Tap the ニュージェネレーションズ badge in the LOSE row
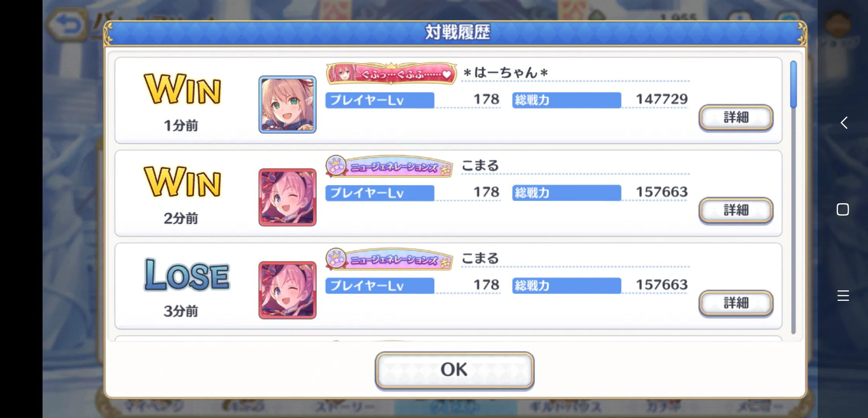 tap(389, 260)
